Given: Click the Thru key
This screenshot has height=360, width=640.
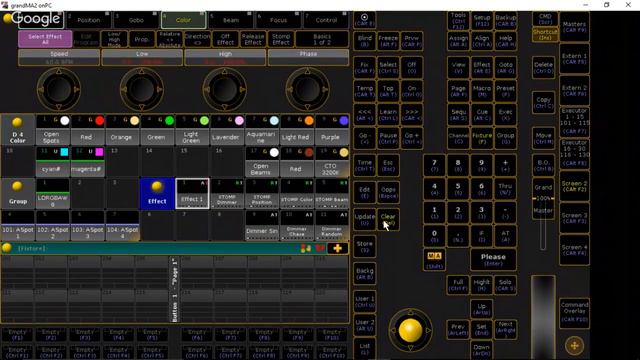Looking at the screenshot, I should click(x=505, y=189).
